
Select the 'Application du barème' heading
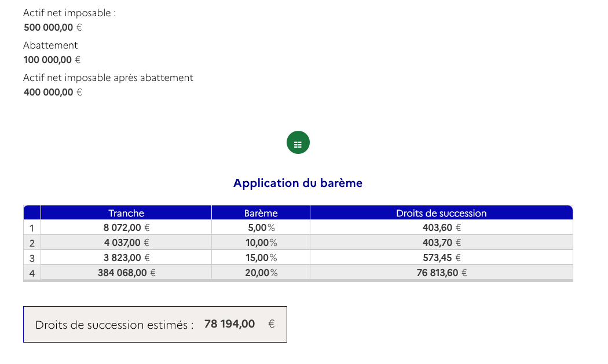[298, 183]
